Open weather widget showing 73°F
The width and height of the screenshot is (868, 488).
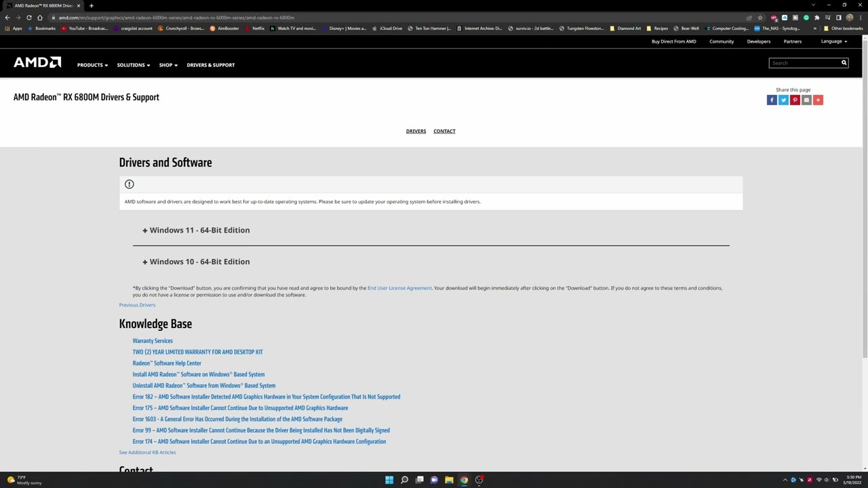click(x=24, y=480)
